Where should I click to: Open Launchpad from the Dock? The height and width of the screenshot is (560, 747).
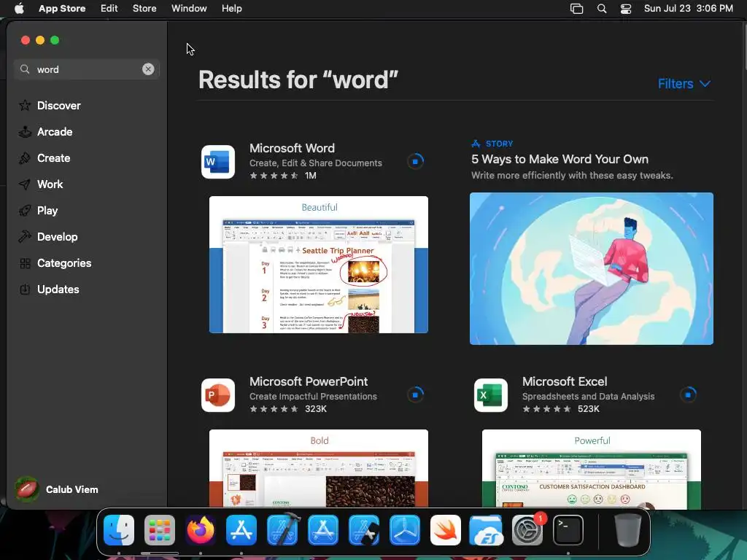click(x=160, y=530)
